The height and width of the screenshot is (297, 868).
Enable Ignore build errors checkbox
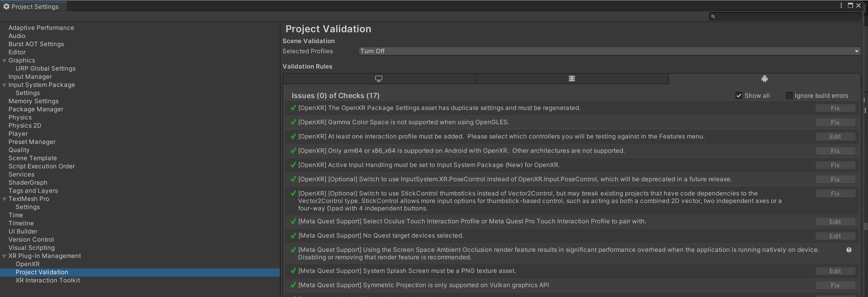pyautogui.click(x=789, y=96)
